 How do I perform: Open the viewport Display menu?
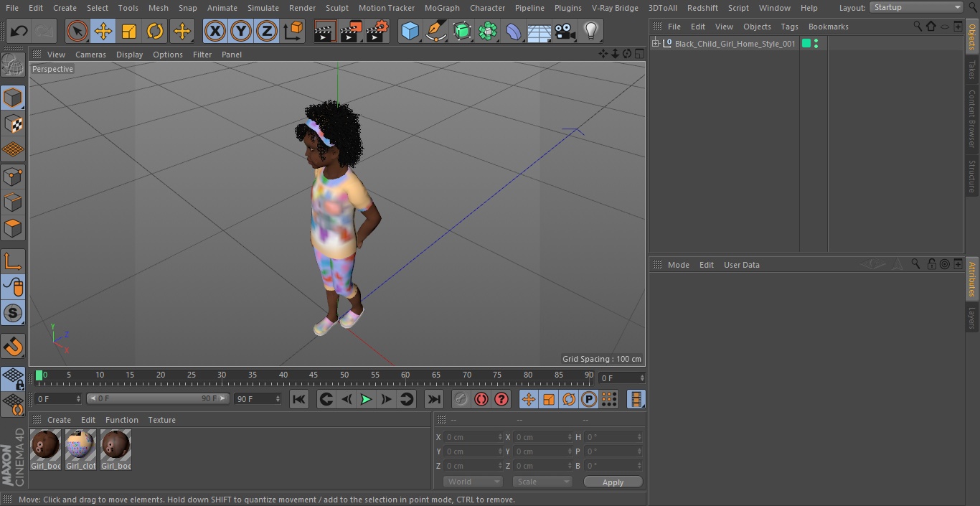point(129,55)
